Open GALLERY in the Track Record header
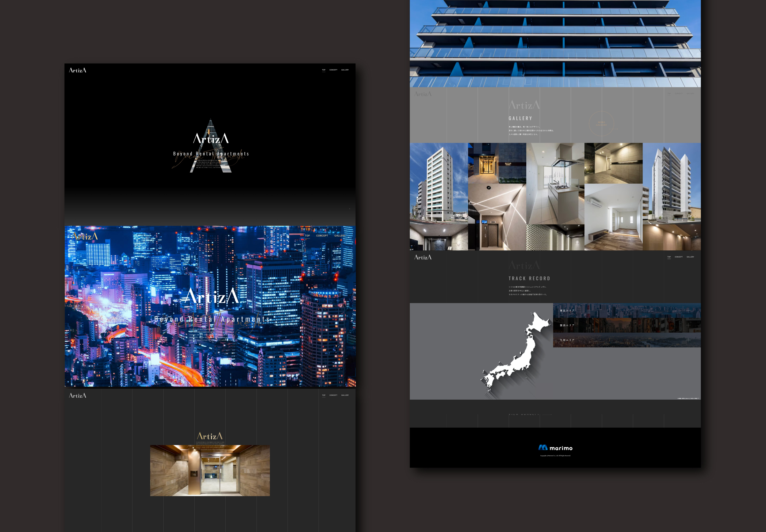 (x=690, y=257)
